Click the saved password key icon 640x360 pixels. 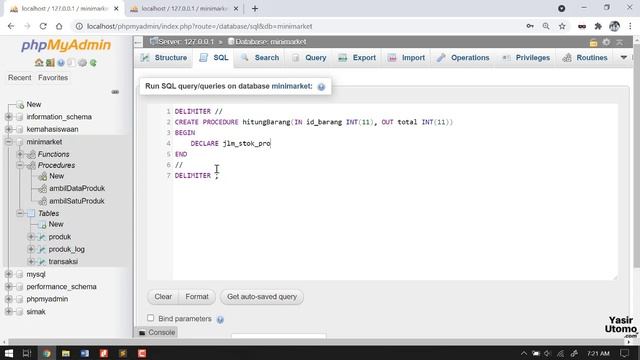point(530,26)
